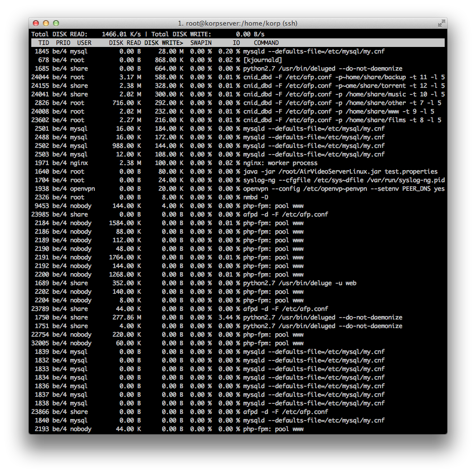Click the 112.00 K read for TID 2189
This screenshot has height=474, width=476.
pos(127,240)
